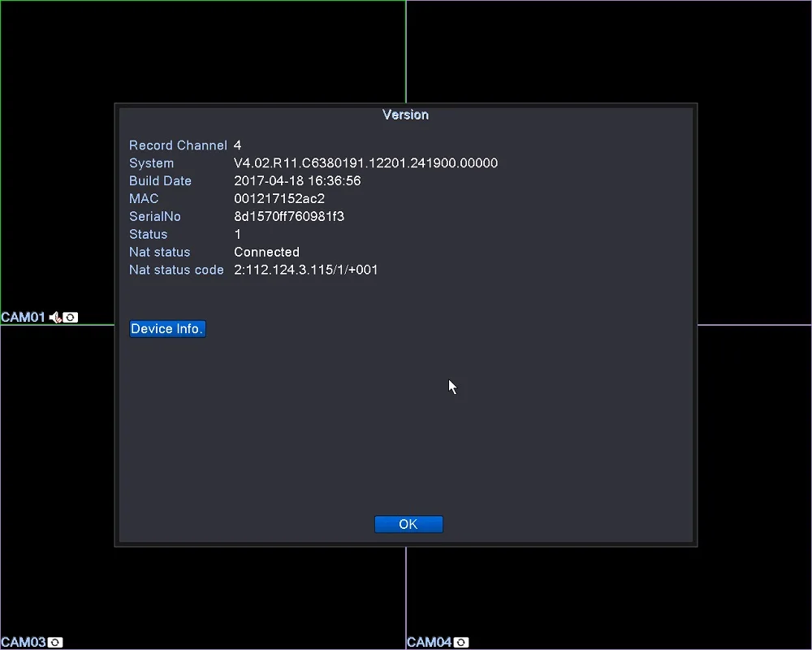
Task: Select the CAM04 channel label
Action: coord(430,642)
